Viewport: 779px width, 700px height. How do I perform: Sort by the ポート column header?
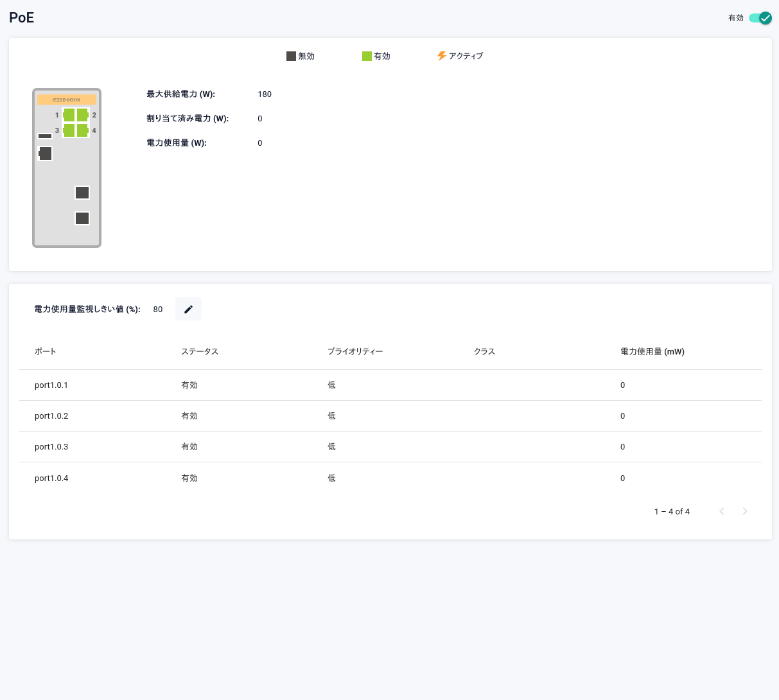46,351
